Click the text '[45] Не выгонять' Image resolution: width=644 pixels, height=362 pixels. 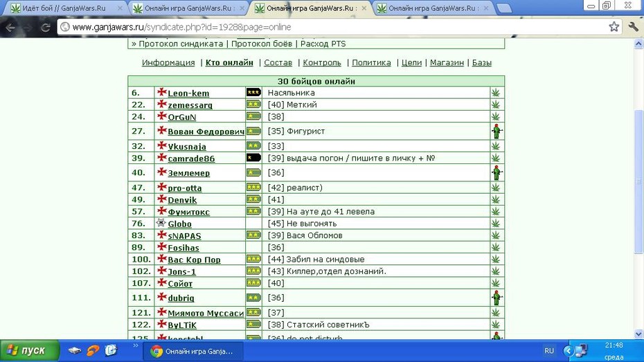click(303, 224)
